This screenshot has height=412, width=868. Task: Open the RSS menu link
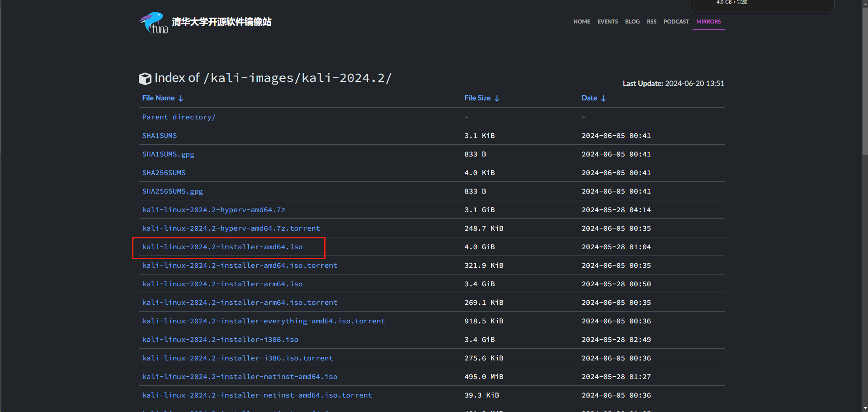(651, 22)
